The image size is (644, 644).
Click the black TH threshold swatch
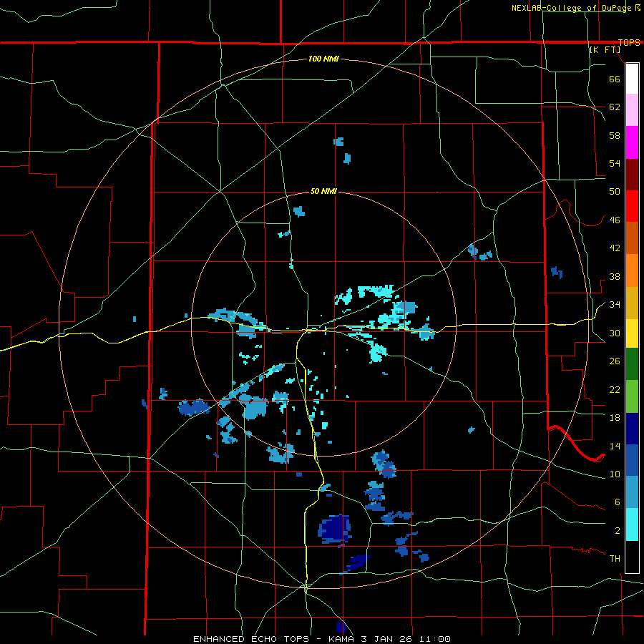click(x=632, y=557)
